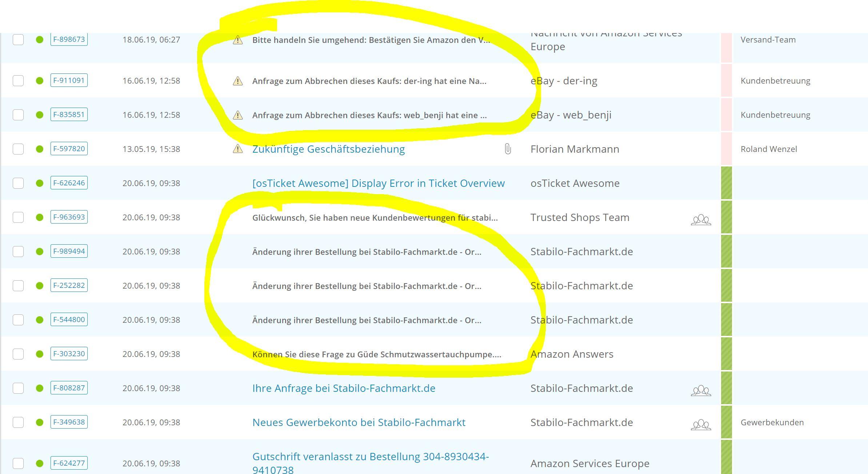Click attachment paperclip on Florian Markmann ticket
This screenshot has height=474, width=868.
508,149
